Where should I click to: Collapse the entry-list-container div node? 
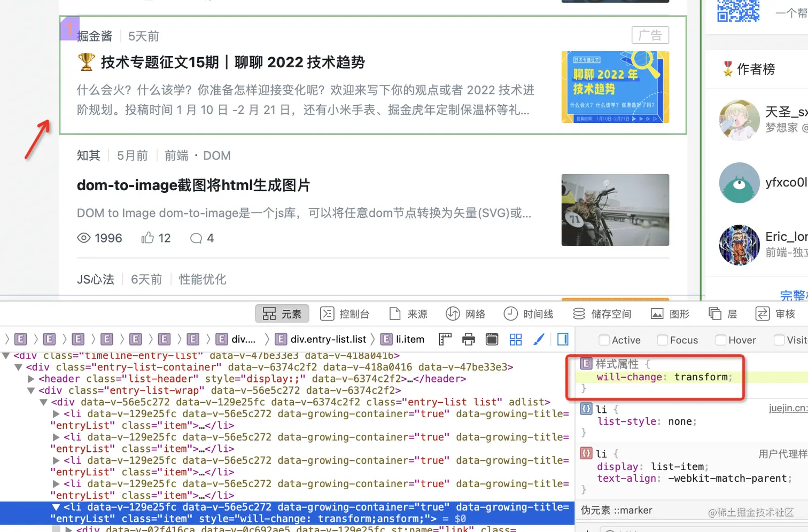click(x=19, y=367)
